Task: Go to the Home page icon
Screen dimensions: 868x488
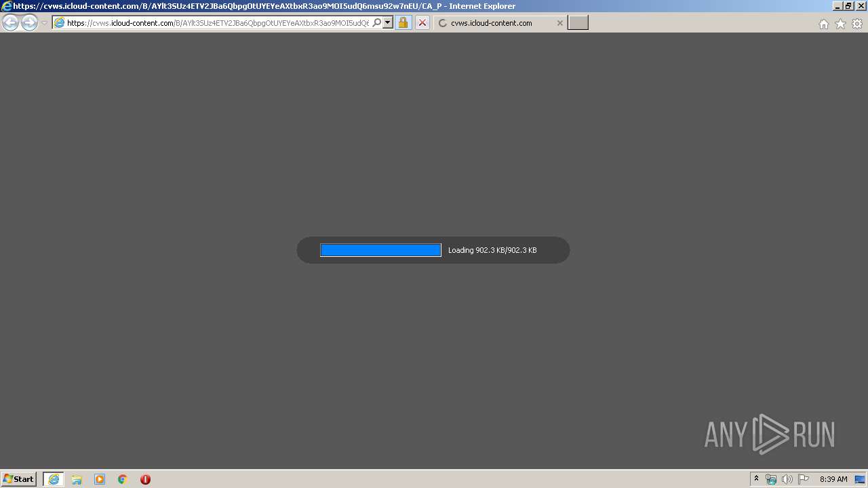Action: click(x=823, y=24)
